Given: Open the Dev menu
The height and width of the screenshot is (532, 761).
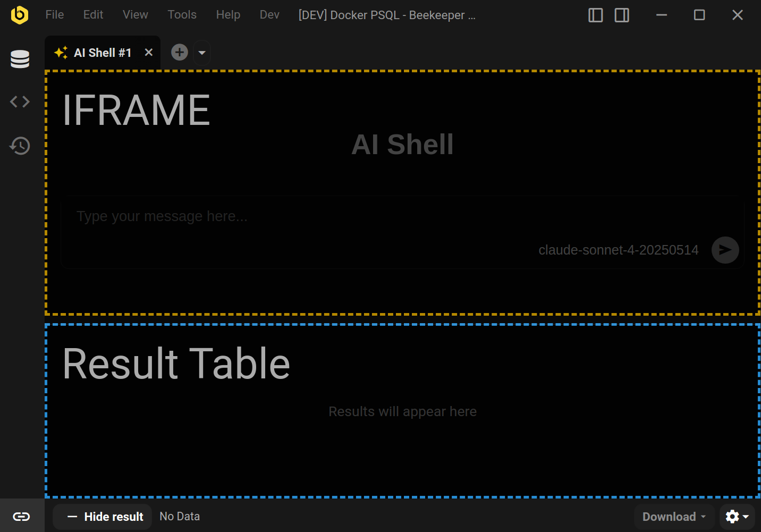Looking at the screenshot, I should 269,15.
